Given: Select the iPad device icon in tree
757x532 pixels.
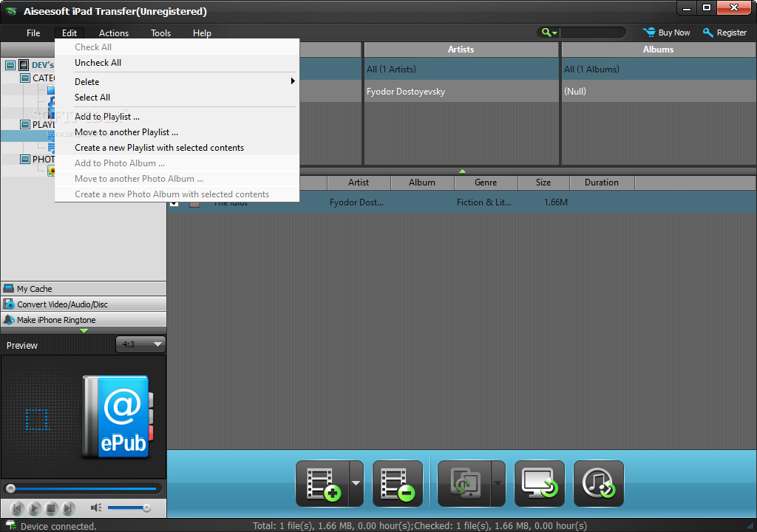Looking at the screenshot, I should (x=24, y=65).
